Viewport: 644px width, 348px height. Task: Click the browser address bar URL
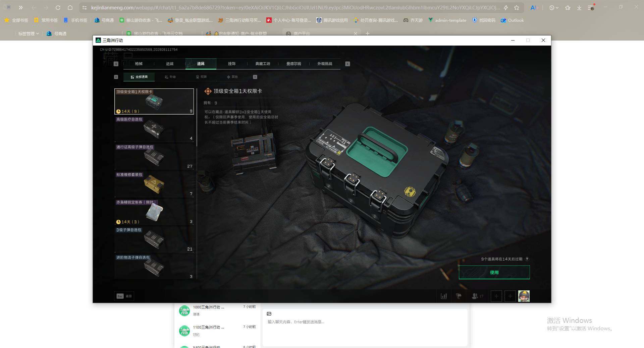295,7
